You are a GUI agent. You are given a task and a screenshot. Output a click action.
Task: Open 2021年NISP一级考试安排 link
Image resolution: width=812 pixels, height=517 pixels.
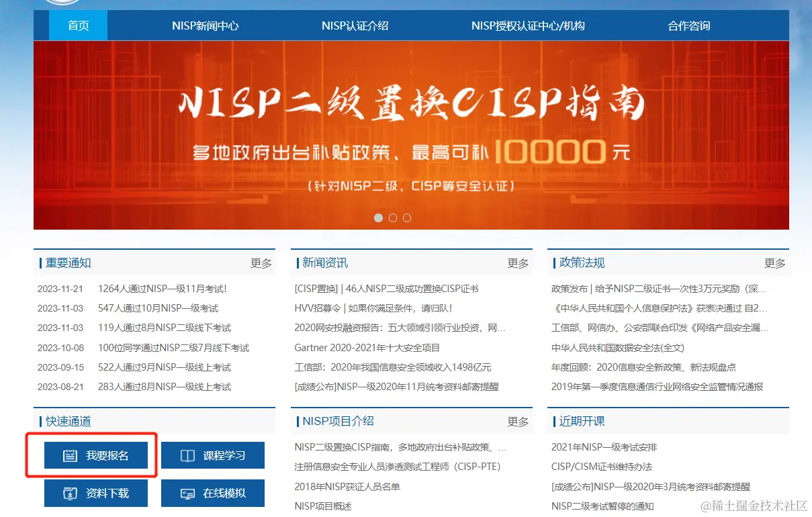604,447
